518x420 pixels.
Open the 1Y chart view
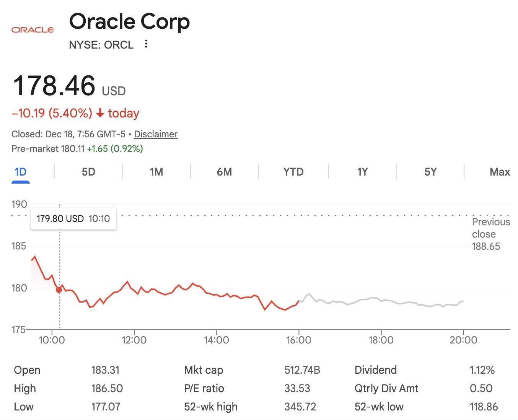coord(362,172)
